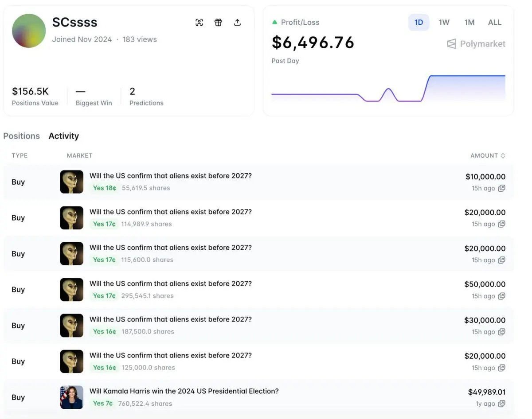
Task: Click the $49,989.01 amount
Action: pos(487,392)
